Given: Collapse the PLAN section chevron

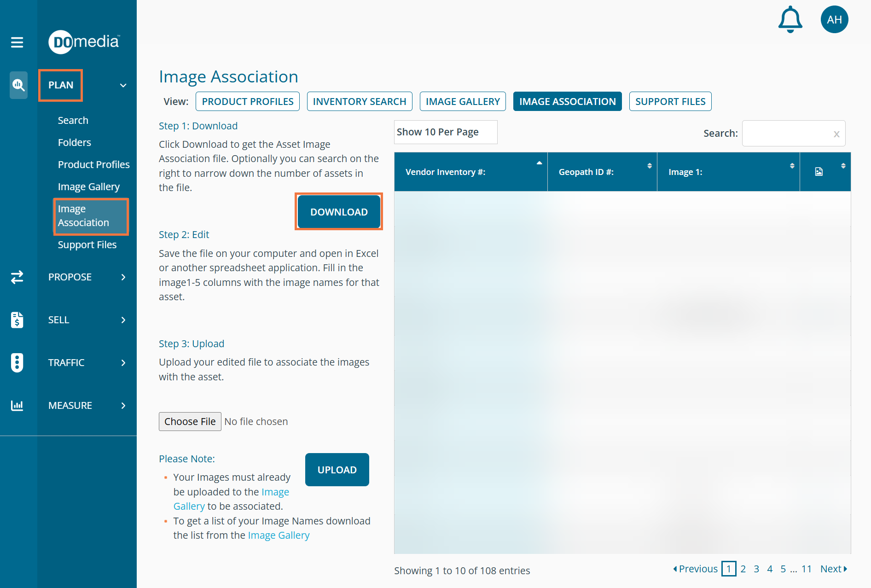Looking at the screenshot, I should point(123,85).
